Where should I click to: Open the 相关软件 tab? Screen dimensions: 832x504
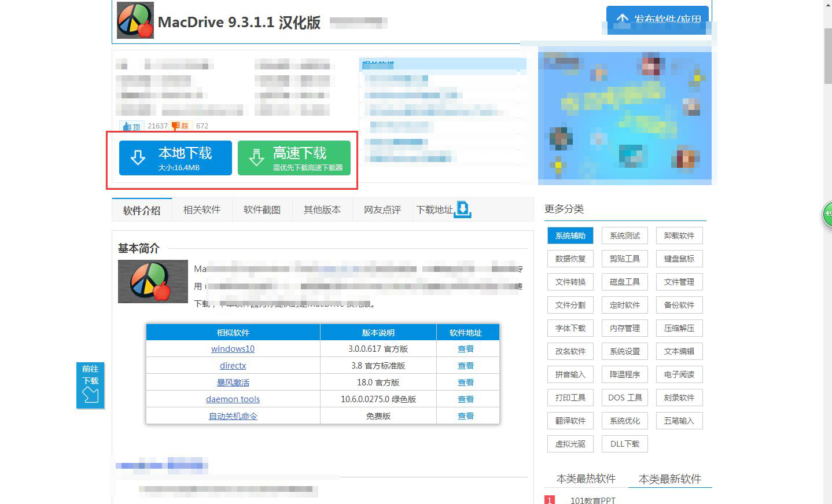coord(202,209)
